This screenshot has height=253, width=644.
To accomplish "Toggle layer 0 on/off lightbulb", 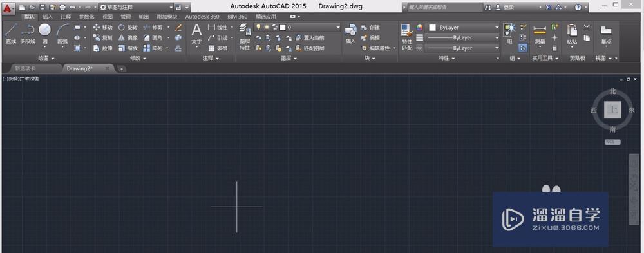I will click(258, 27).
